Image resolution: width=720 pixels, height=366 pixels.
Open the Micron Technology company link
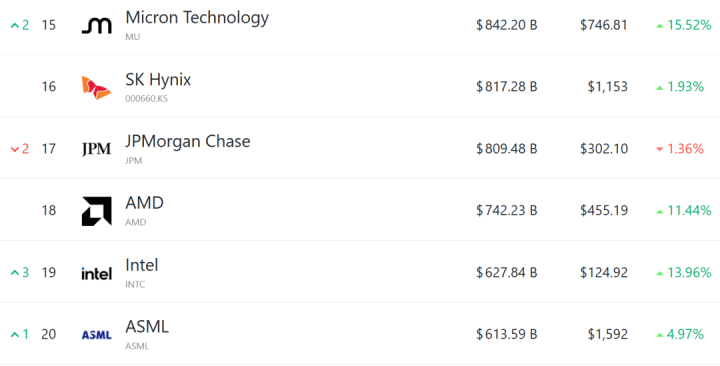point(197,17)
